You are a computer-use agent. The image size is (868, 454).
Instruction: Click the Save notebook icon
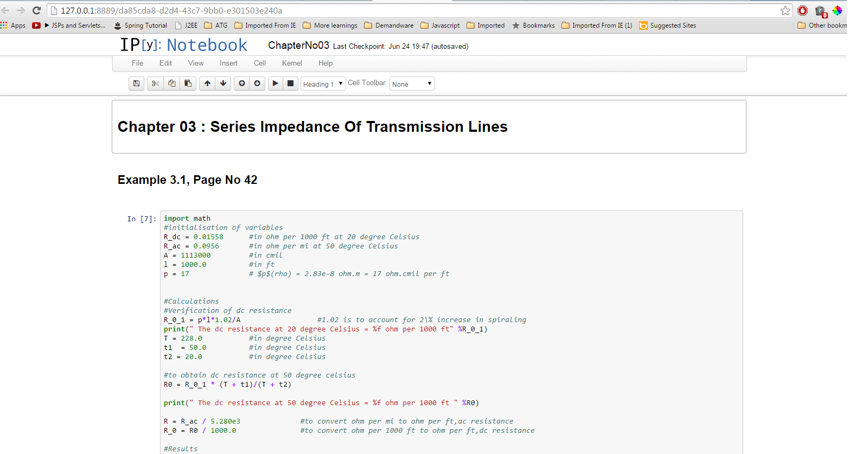tap(136, 84)
